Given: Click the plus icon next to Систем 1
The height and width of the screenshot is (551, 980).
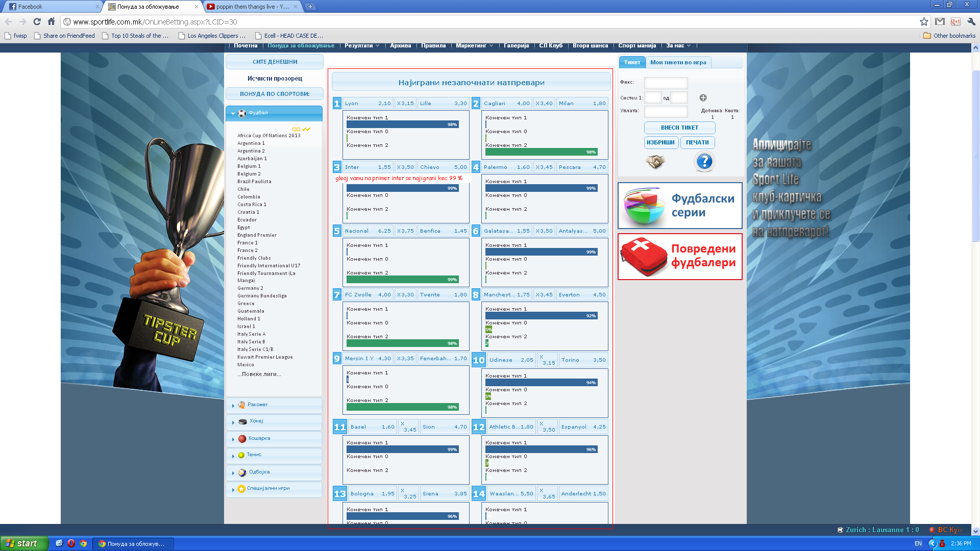Looking at the screenshot, I should tap(703, 97).
